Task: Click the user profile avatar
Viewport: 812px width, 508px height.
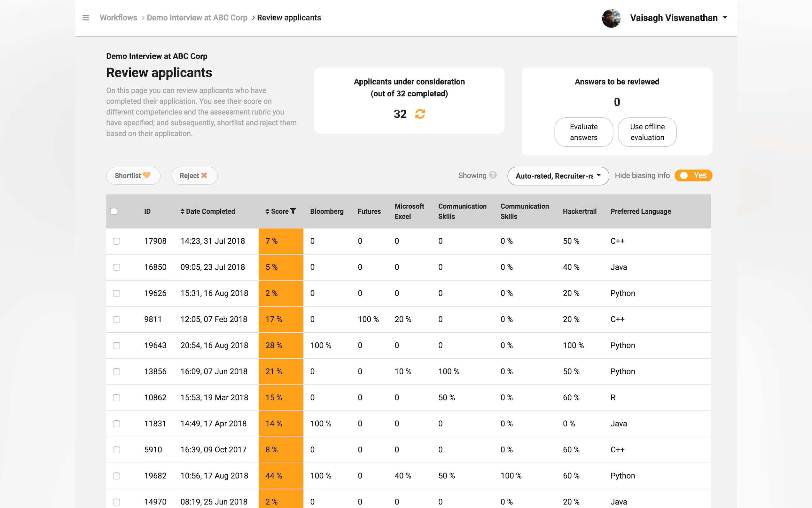Action: [611, 18]
